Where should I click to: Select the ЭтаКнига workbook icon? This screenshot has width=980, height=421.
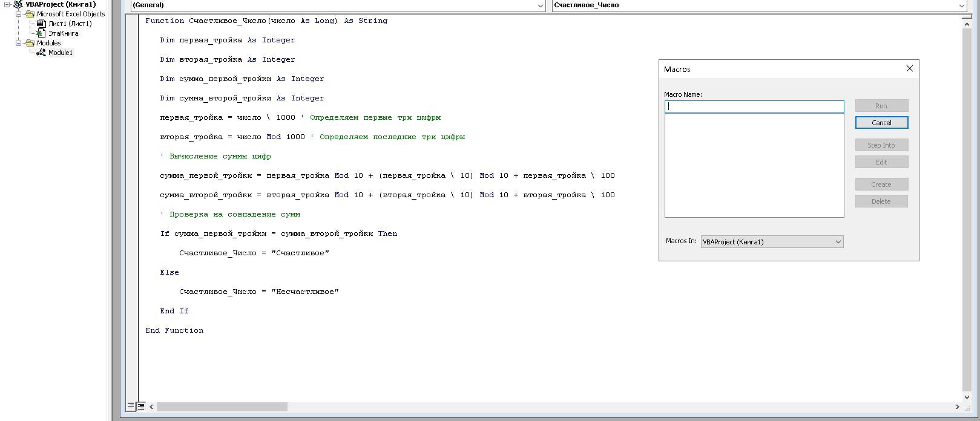coord(41,33)
